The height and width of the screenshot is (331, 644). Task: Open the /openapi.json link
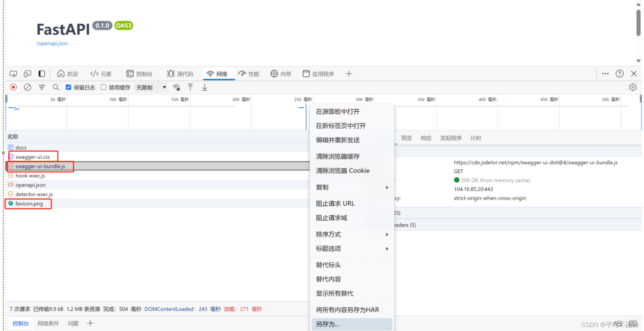coord(52,43)
